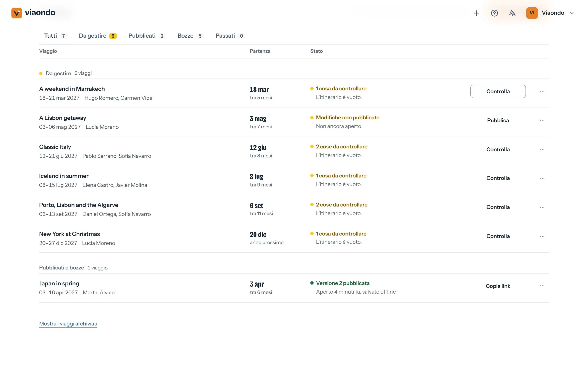The image size is (588, 368).
Task: Open more options for A weekend in Marrakech
Action: point(542,91)
